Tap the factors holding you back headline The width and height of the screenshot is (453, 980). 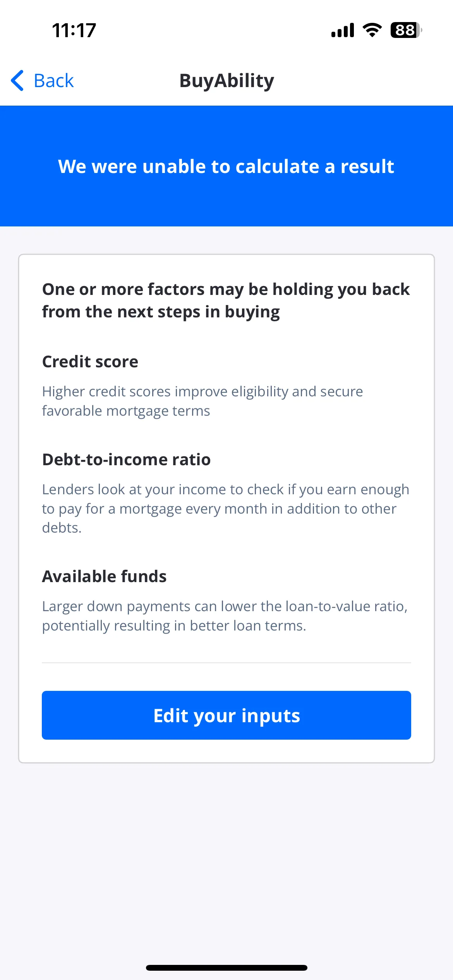[x=226, y=300]
